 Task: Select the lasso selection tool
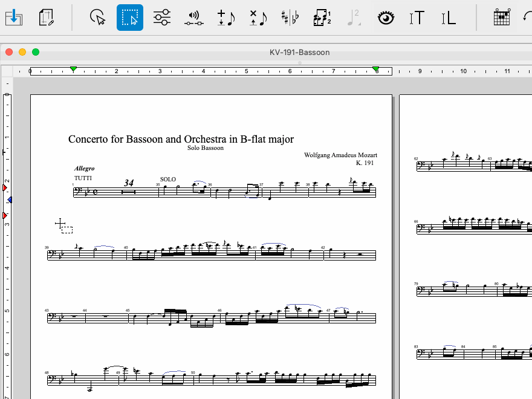pos(98,18)
